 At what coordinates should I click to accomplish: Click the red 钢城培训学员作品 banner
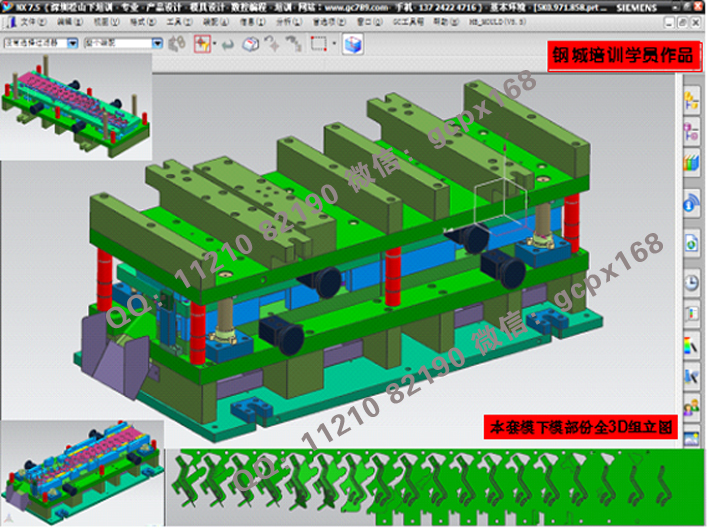coord(622,55)
